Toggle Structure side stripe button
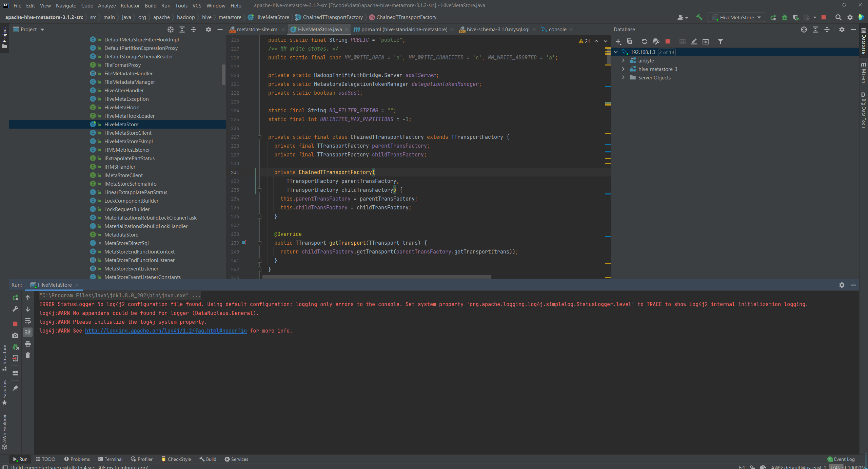The width and height of the screenshot is (868, 469). [x=4, y=358]
